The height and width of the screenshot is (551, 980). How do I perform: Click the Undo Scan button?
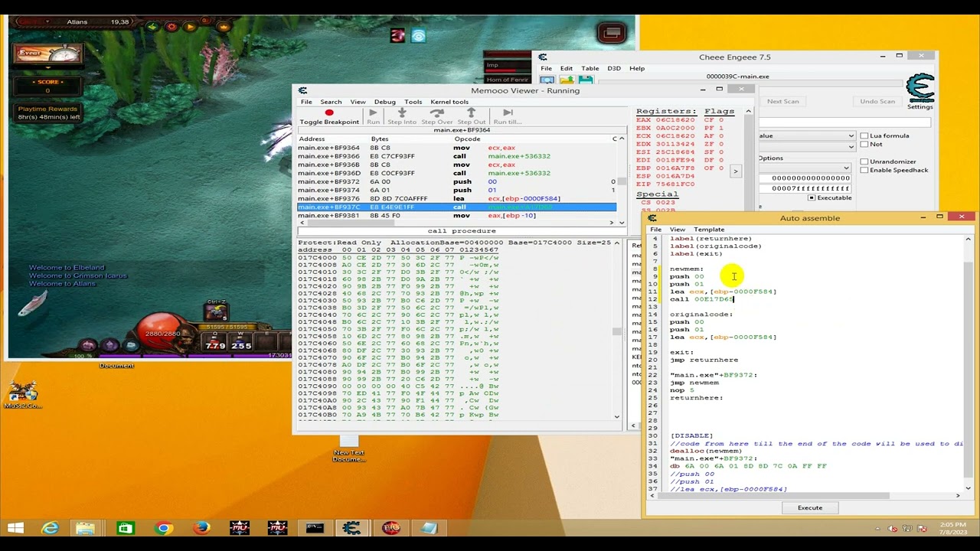[877, 101]
